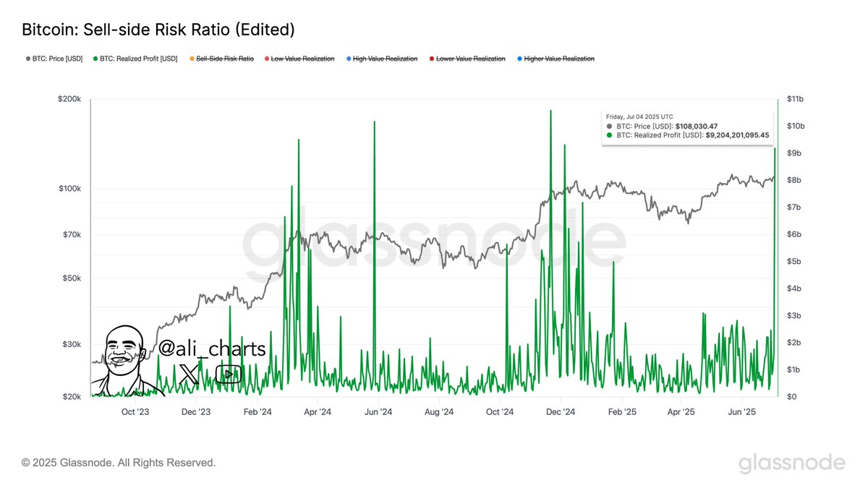
Task: Enable the Sell-Side Risk Ratio legend series
Action: click(225, 59)
